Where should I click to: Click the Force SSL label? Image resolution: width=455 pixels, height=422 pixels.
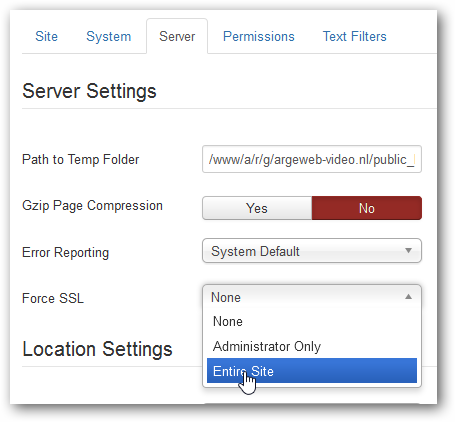point(53,298)
